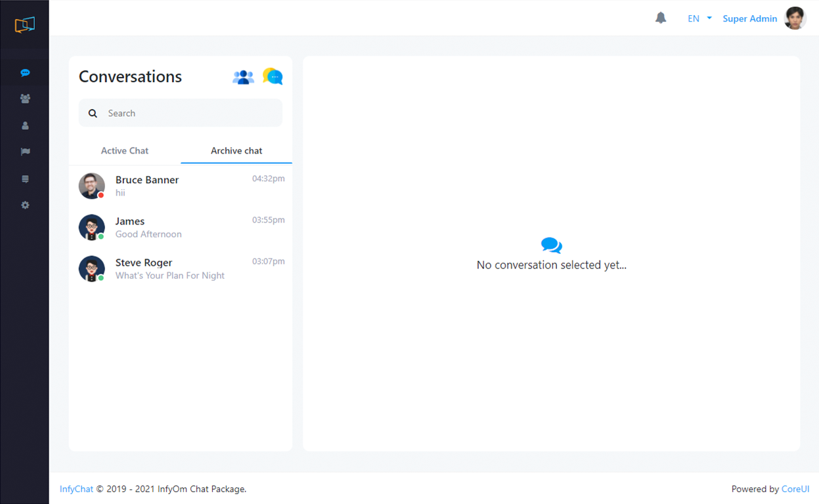The width and height of the screenshot is (819, 504).
Task: Click the meetings icon below the flag
Action: click(x=25, y=178)
